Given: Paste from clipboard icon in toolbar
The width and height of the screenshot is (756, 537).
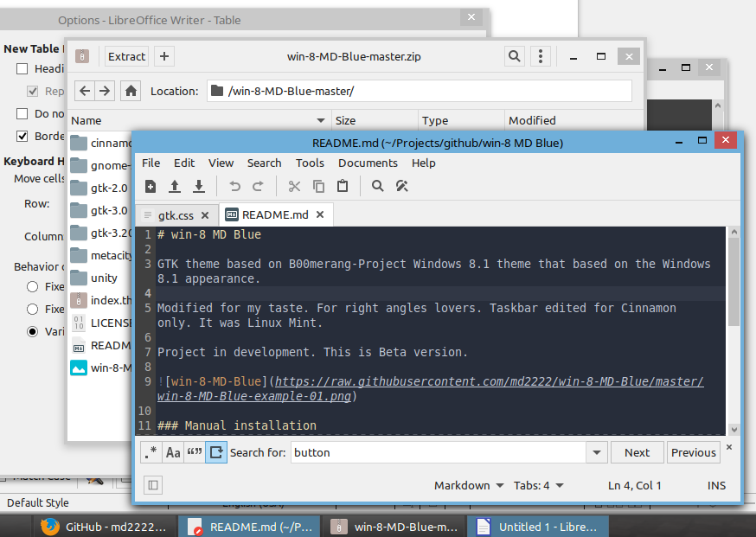Looking at the screenshot, I should tap(343, 186).
